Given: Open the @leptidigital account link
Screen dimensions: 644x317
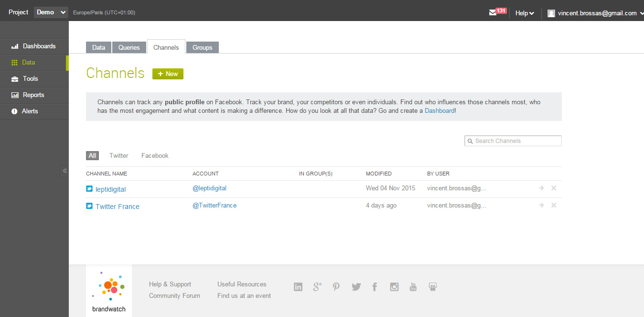Looking at the screenshot, I should pyautogui.click(x=209, y=188).
